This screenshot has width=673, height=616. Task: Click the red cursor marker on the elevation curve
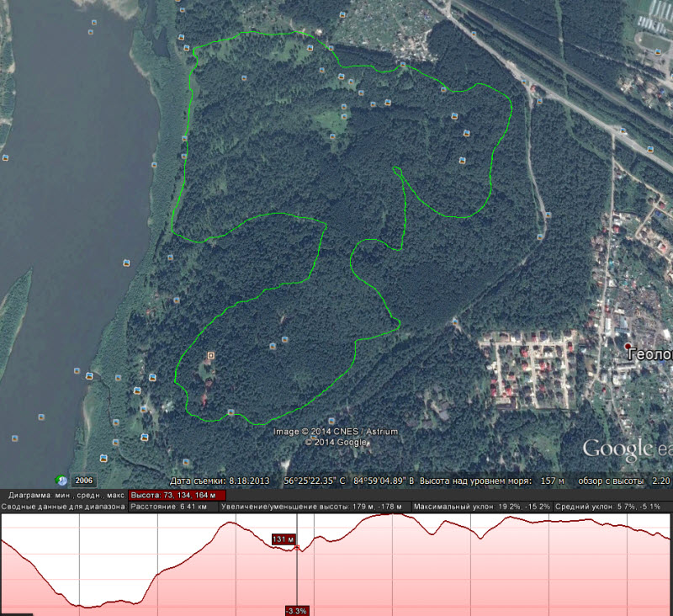(297, 548)
